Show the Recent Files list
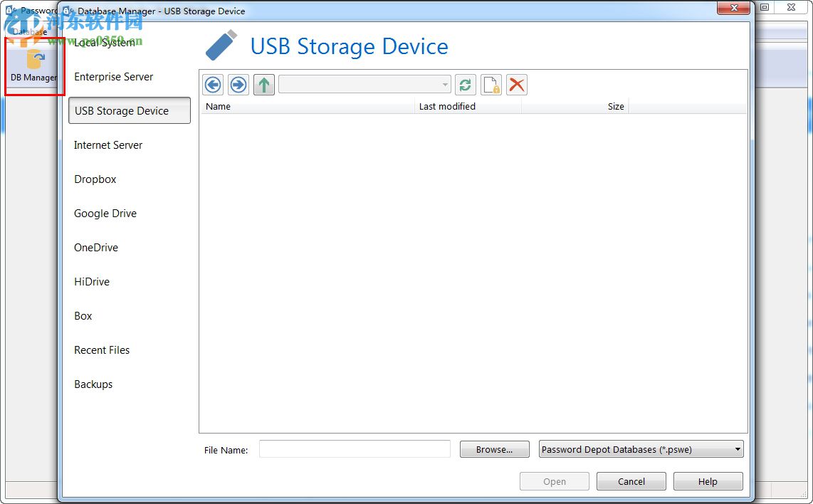Viewport: 813px width, 504px height. pos(102,350)
